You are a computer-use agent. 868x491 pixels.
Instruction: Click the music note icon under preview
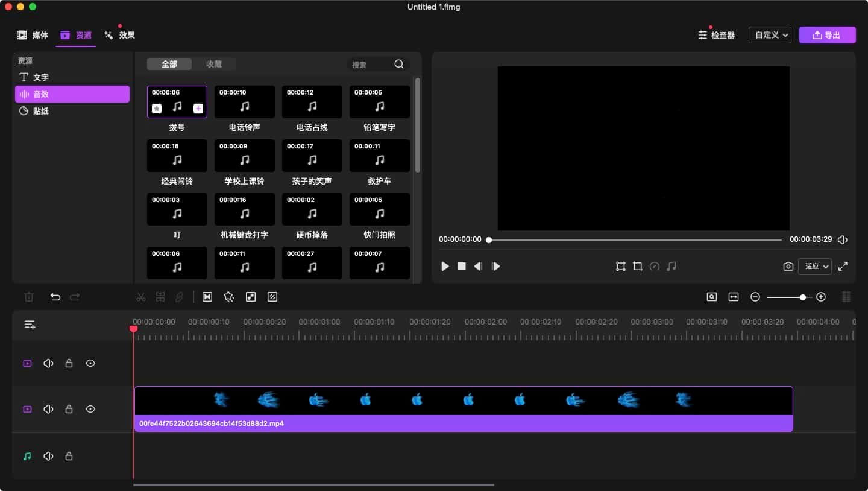pos(671,266)
